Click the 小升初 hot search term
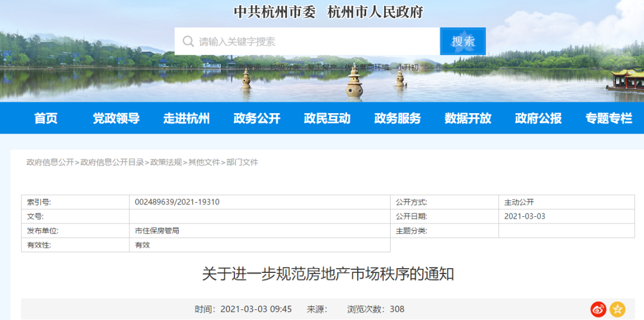 pyautogui.click(x=407, y=67)
